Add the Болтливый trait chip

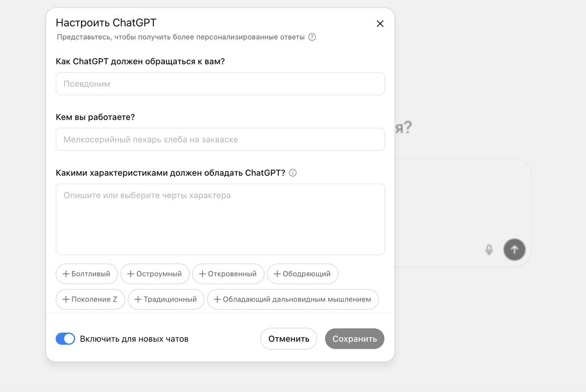86,274
